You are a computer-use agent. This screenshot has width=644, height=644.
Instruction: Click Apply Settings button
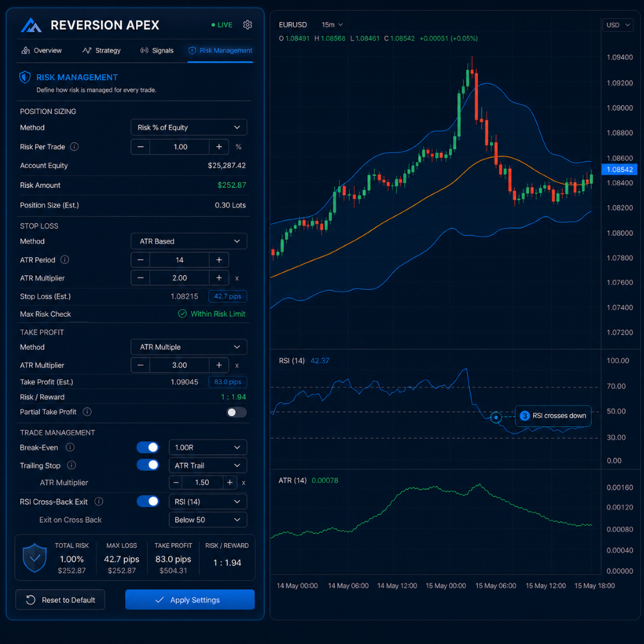point(190,600)
